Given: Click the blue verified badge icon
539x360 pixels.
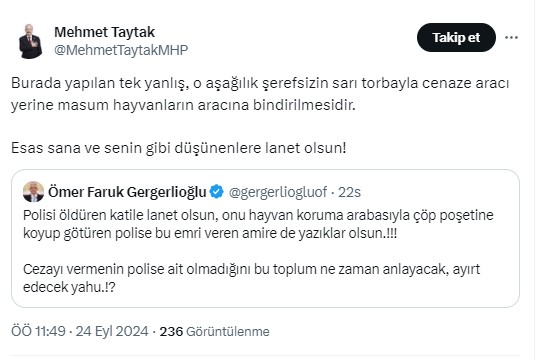Looking at the screenshot, I should (x=217, y=192).
